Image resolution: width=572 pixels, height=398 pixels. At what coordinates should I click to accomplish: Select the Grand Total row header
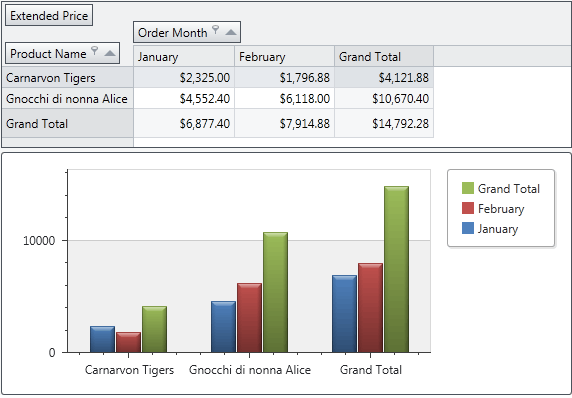[68, 123]
